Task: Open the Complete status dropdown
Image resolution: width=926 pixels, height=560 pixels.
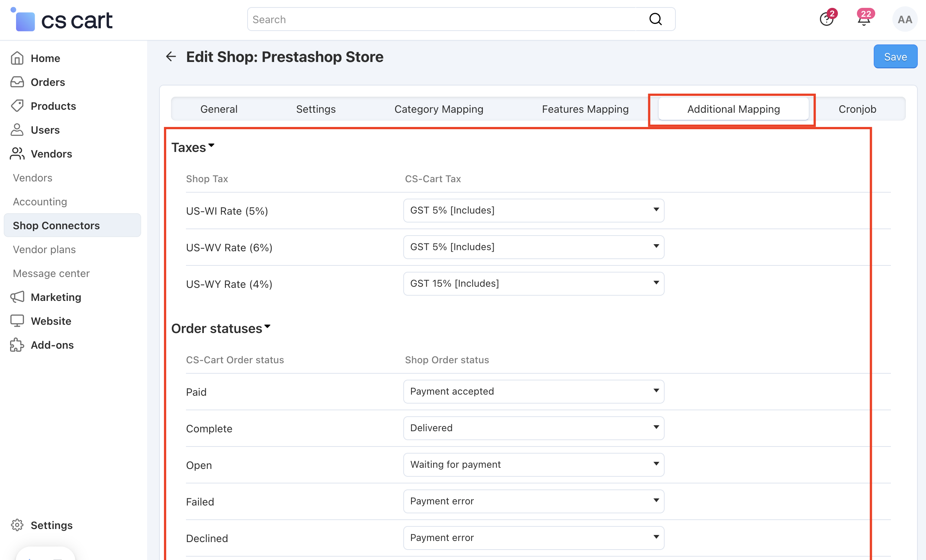Action: [534, 428]
